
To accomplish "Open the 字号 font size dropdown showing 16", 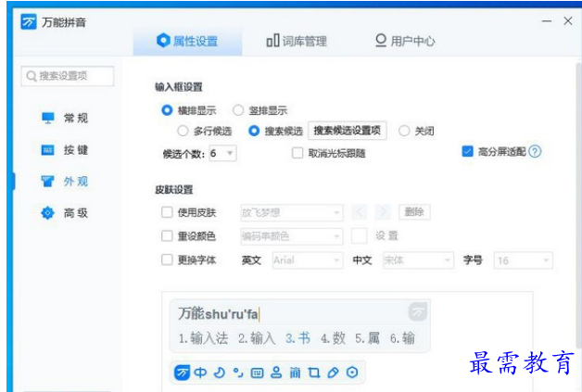I will pyautogui.click(x=523, y=260).
